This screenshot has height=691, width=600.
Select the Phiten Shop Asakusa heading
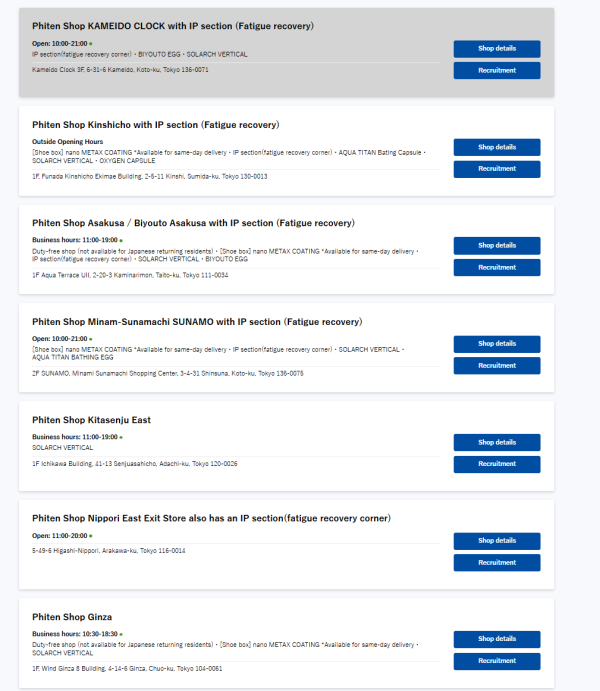tap(193, 223)
